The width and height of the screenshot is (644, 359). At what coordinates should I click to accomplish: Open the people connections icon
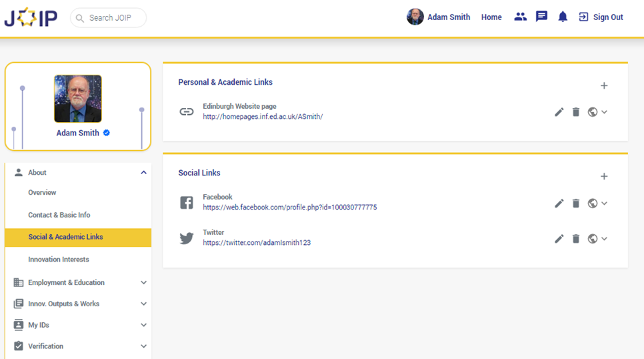click(520, 17)
